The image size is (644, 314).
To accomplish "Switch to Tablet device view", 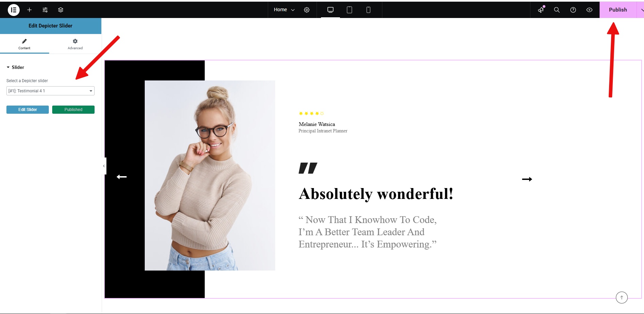I will [349, 10].
